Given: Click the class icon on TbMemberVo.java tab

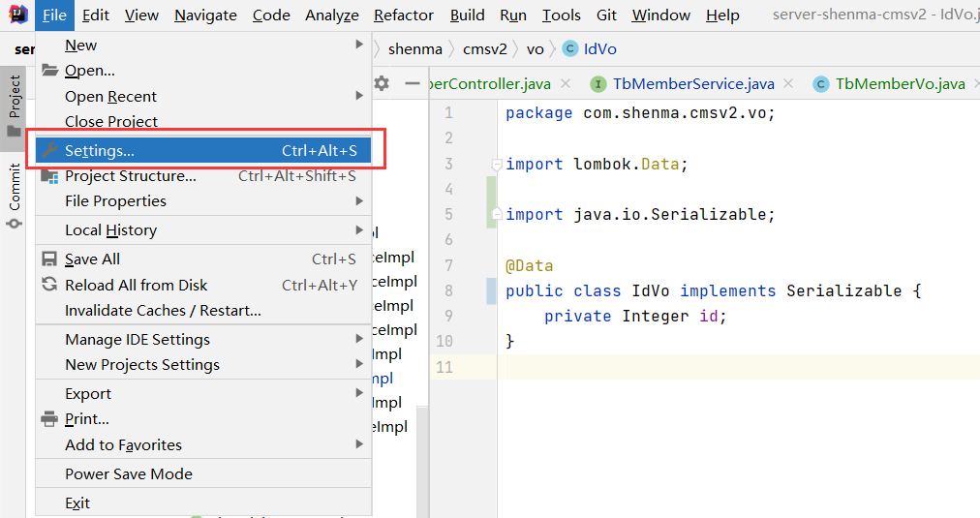Looking at the screenshot, I should 820,83.
